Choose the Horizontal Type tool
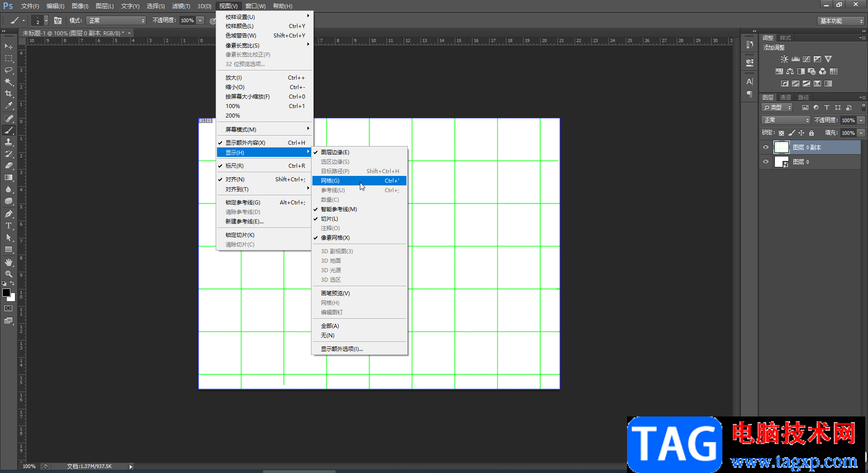The image size is (868, 473). (9, 226)
